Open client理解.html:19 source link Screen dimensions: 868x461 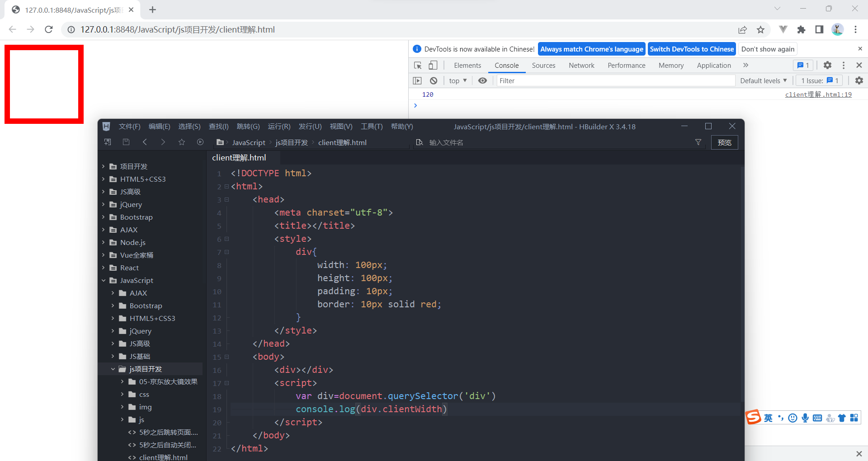[x=818, y=94]
